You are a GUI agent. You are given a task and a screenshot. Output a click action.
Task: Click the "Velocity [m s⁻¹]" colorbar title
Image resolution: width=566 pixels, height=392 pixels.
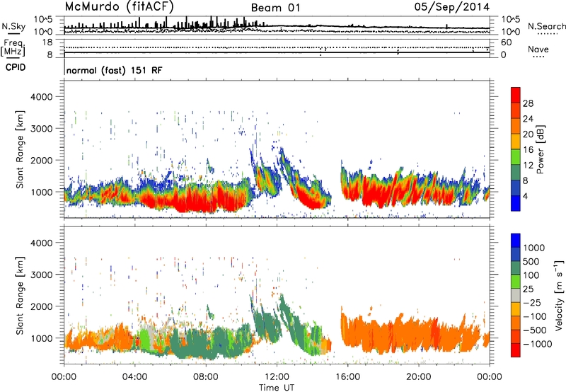[559, 295]
